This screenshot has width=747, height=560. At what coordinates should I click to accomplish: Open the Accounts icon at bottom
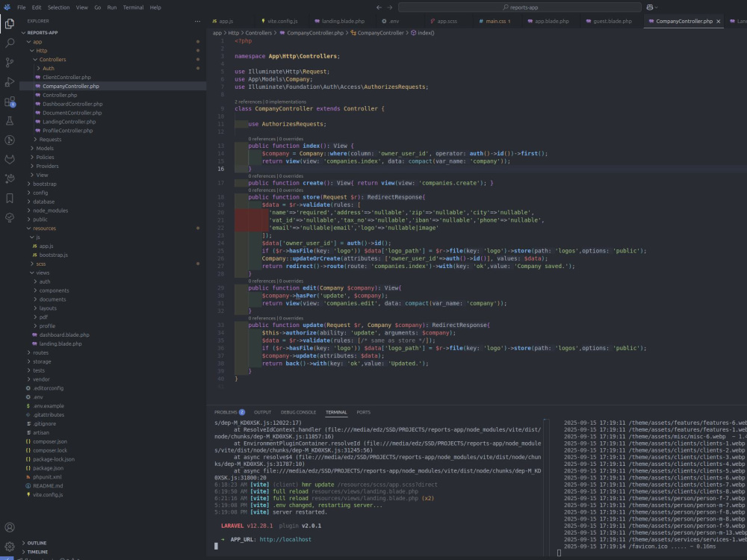tap(10, 527)
